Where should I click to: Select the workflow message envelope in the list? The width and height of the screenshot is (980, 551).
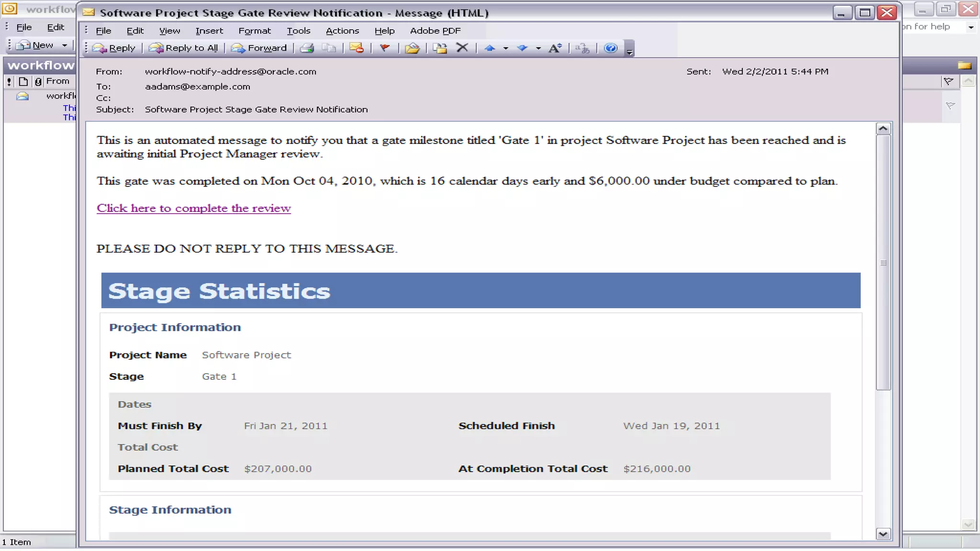22,96
